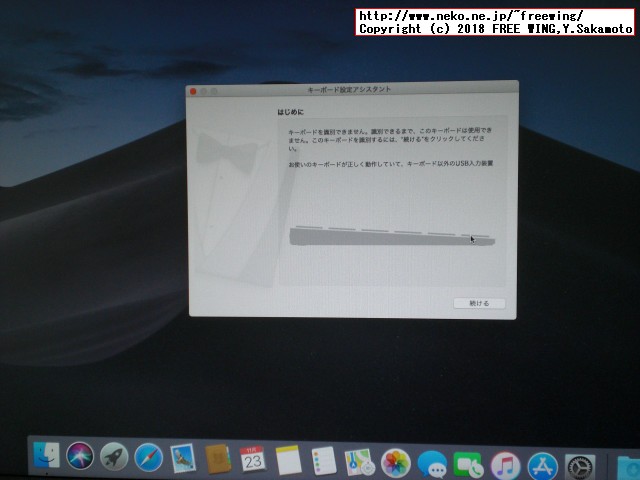Launch Siri from the Dock
This screenshot has height=480, width=640.
pos(80,456)
